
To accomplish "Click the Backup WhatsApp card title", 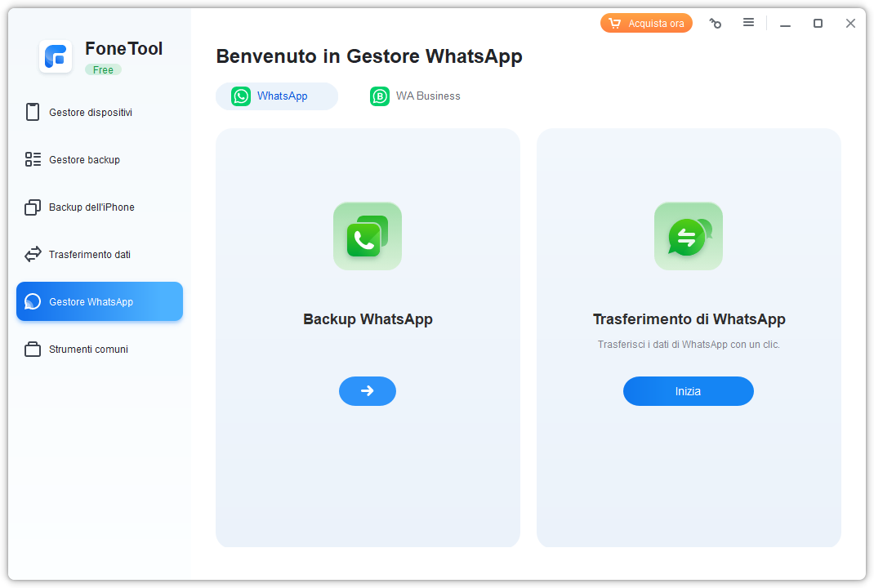I will click(x=368, y=319).
